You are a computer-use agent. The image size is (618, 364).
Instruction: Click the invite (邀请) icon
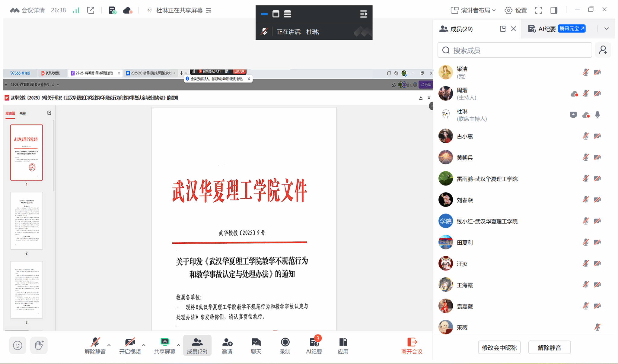pyautogui.click(x=227, y=343)
